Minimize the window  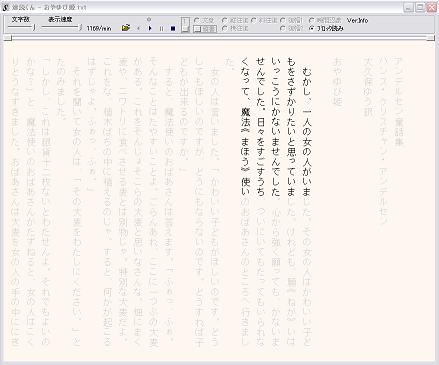click(x=410, y=7)
